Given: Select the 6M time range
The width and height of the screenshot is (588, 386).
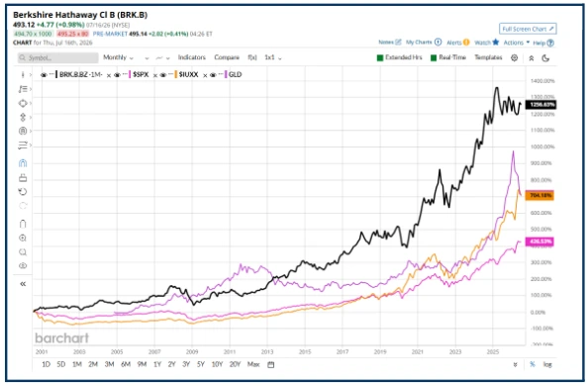Looking at the screenshot, I should [126, 364].
